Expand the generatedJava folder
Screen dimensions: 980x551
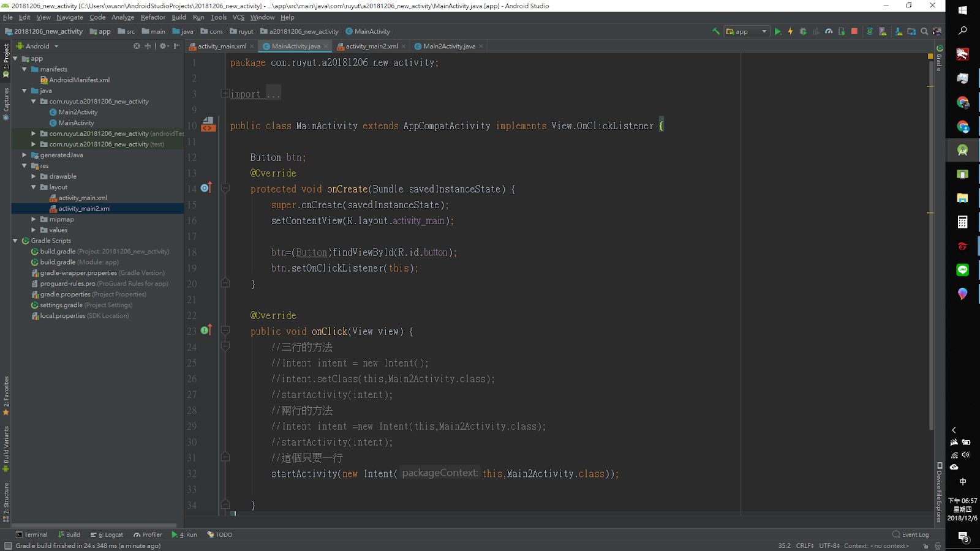pos(24,155)
